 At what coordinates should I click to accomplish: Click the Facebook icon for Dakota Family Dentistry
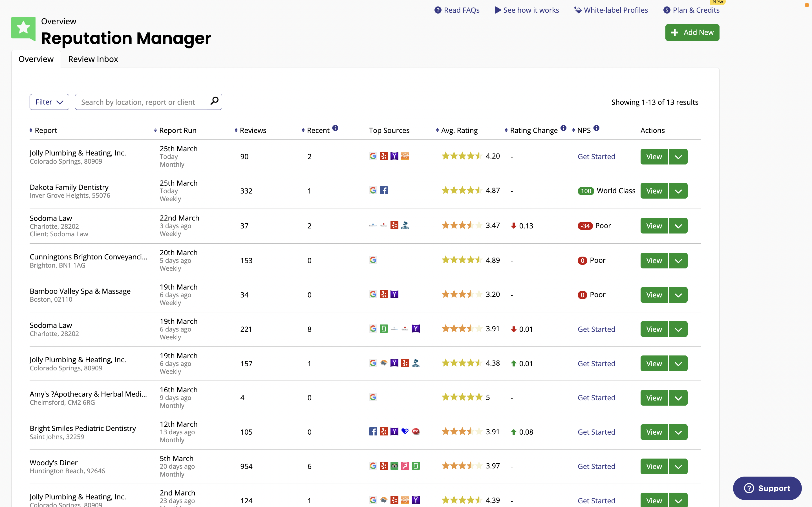[384, 190]
